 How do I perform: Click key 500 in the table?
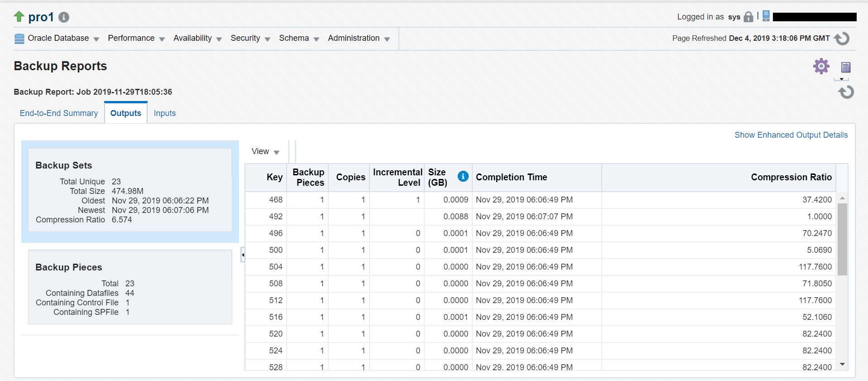pos(276,250)
